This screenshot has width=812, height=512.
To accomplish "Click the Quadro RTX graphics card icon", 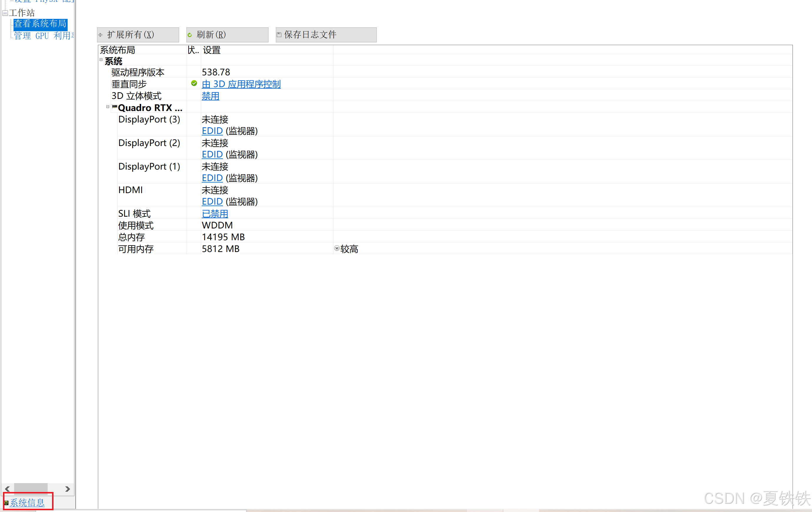I will tap(115, 107).
